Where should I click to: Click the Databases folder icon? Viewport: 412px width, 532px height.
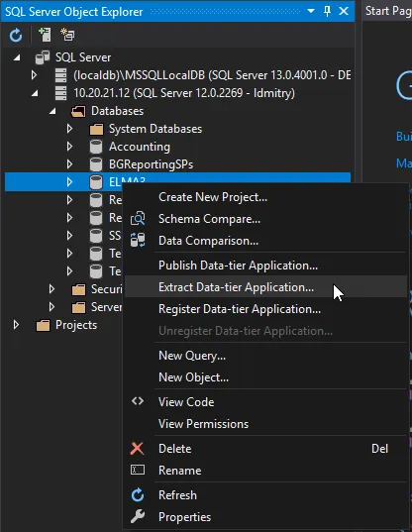tap(78, 111)
